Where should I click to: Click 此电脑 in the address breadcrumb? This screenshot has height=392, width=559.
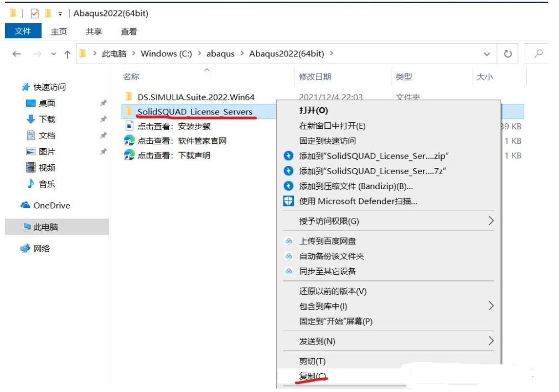pyautogui.click(x=114, y=54)
